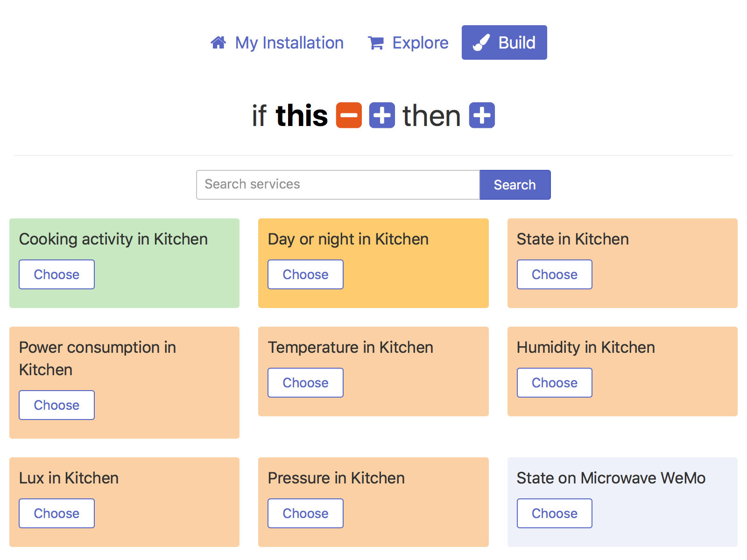Choose Cooking activity in Kitchen
Screen dimensions: 747x560
click(x=56, y=274)
